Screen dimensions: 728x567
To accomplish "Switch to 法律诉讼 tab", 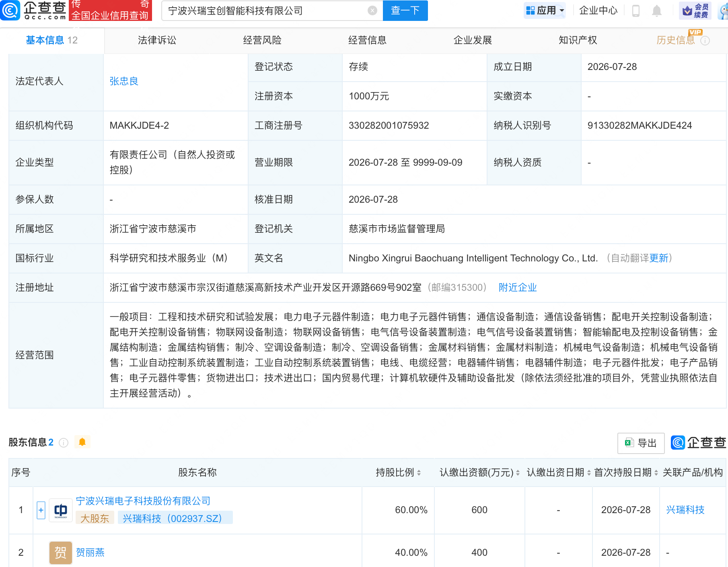I will 157,40.
